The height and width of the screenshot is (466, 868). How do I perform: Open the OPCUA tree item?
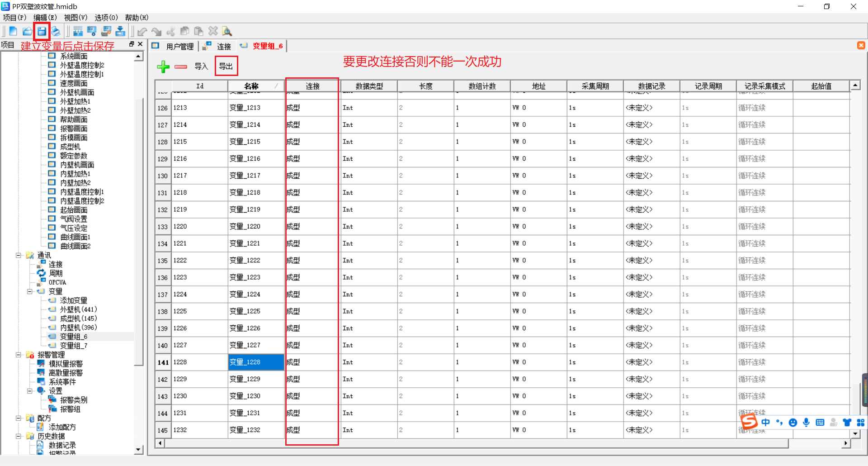click(57, 282)
